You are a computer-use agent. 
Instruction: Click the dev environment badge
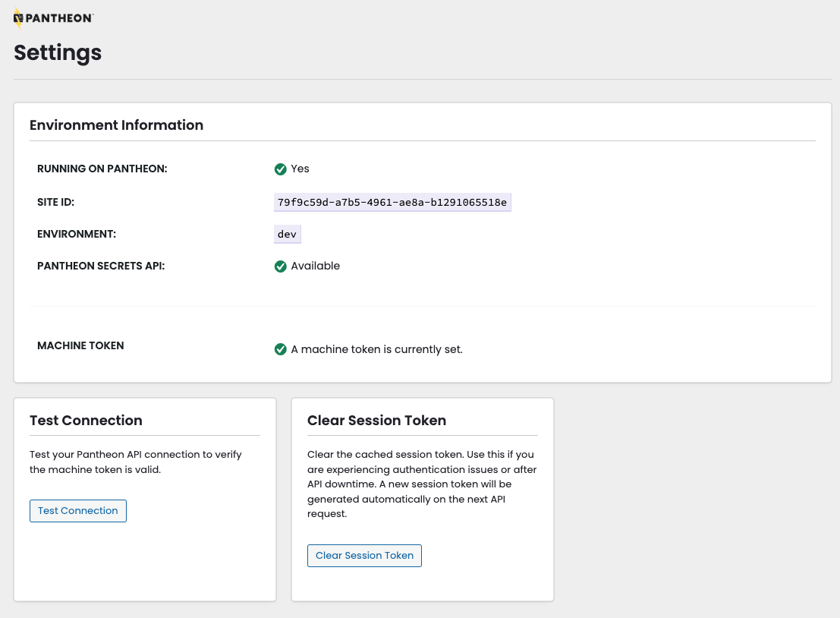(x=287, y=234)
